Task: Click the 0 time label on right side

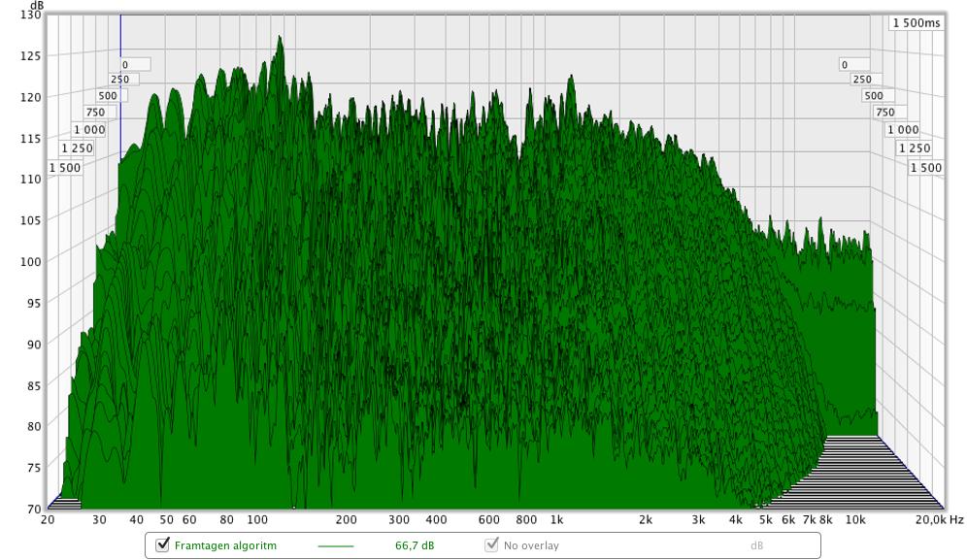Action: [x=854, y=65]
